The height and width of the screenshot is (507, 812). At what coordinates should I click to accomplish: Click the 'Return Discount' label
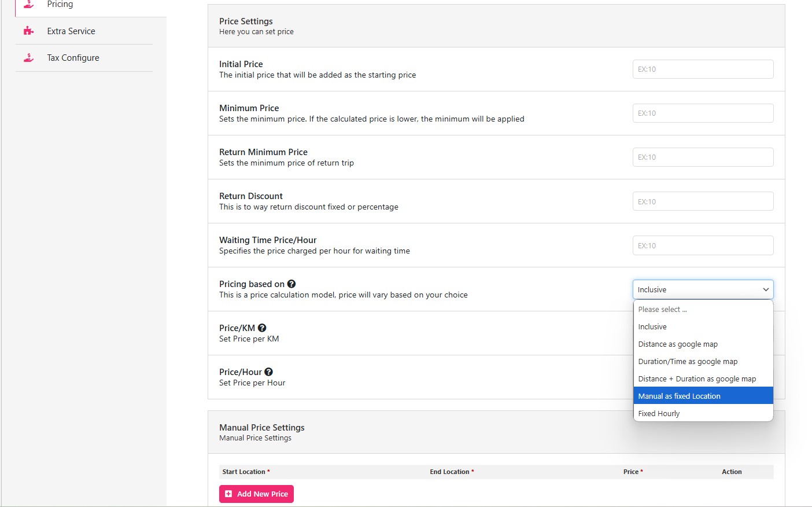pyautogui.click(x=251, y=196)
